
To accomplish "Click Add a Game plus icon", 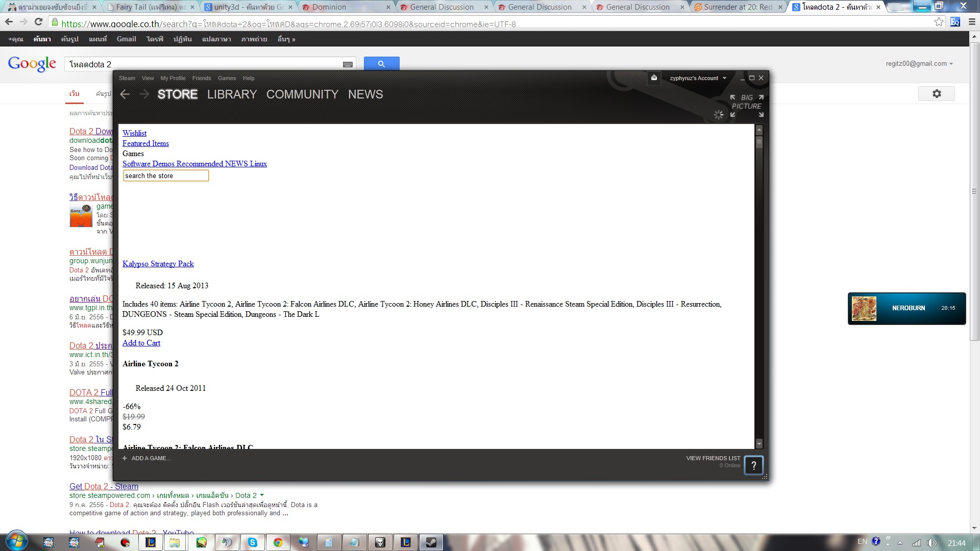I will coord(125,458).
